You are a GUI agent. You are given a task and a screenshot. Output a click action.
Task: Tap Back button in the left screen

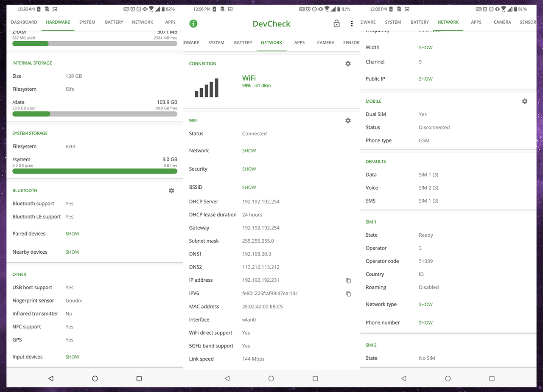point(51,378)
